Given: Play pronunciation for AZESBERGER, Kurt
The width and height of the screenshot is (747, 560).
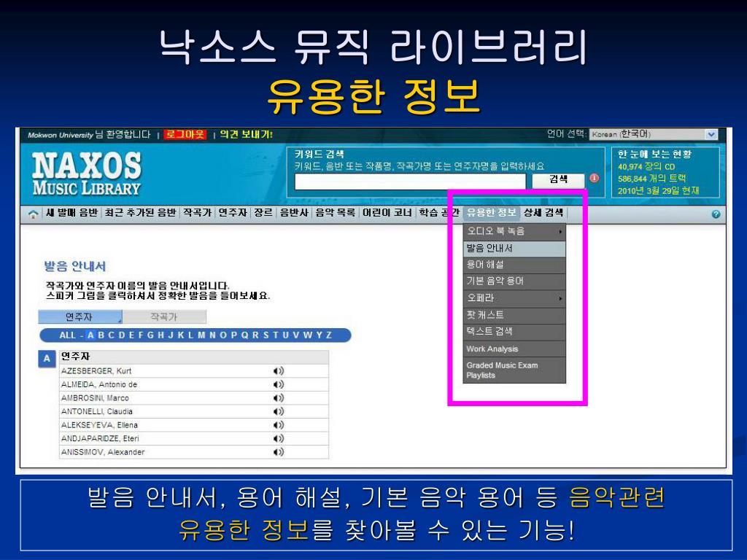Looking at the screenshot, I should 279,371.
